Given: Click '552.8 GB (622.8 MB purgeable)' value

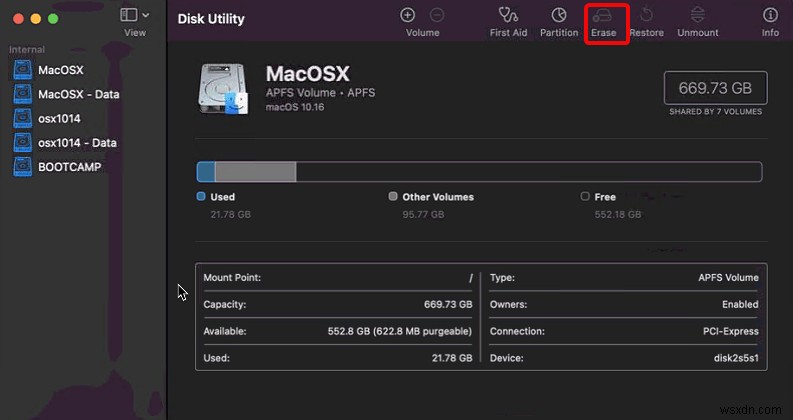Looking at the screenshot, I should coord(400,331).
